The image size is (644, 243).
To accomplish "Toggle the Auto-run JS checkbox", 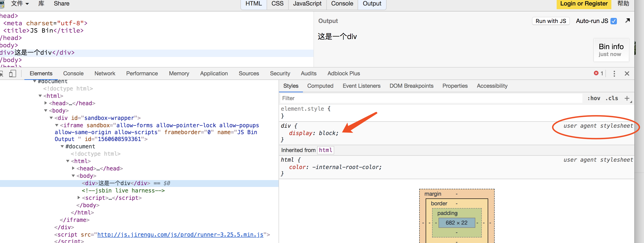I will 613,21.
